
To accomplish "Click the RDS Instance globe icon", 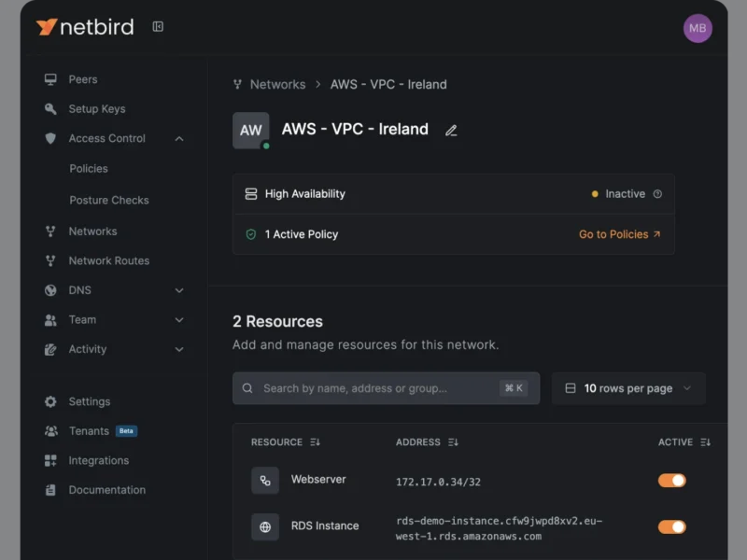I will [265, 526].
